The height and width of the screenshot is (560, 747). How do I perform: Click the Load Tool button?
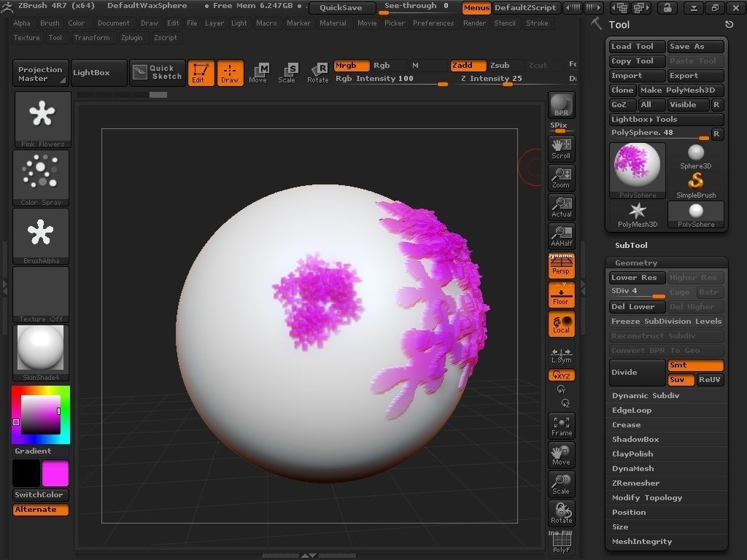point(638,46)
